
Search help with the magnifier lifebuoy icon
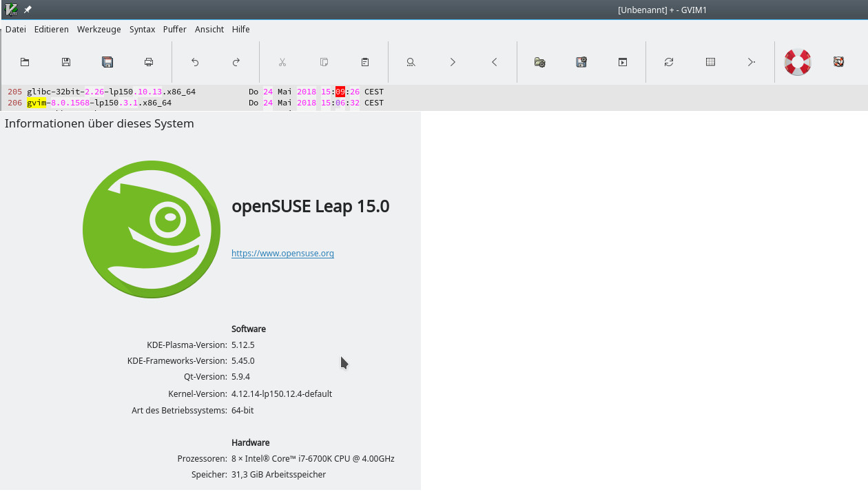(x=838, y=61)
